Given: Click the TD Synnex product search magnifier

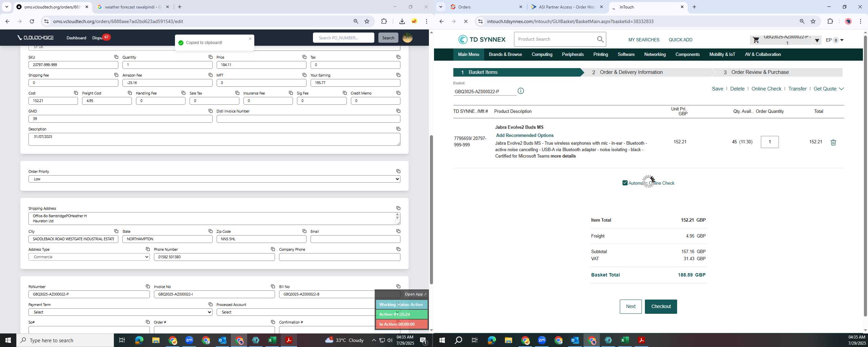Looking at the screenshot, I should coord(600,39).
